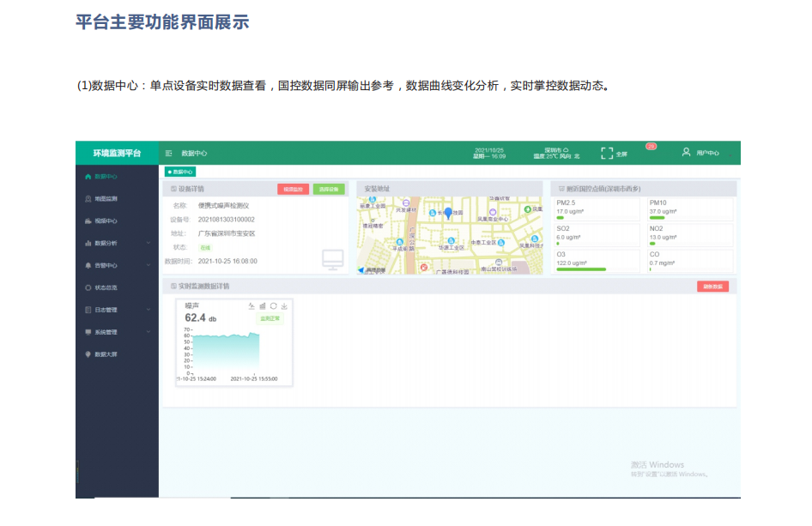812x526 pixels.
Task: Click the 附近国控点值(深圳市西乡) heading
Action: tap(603, 189)
